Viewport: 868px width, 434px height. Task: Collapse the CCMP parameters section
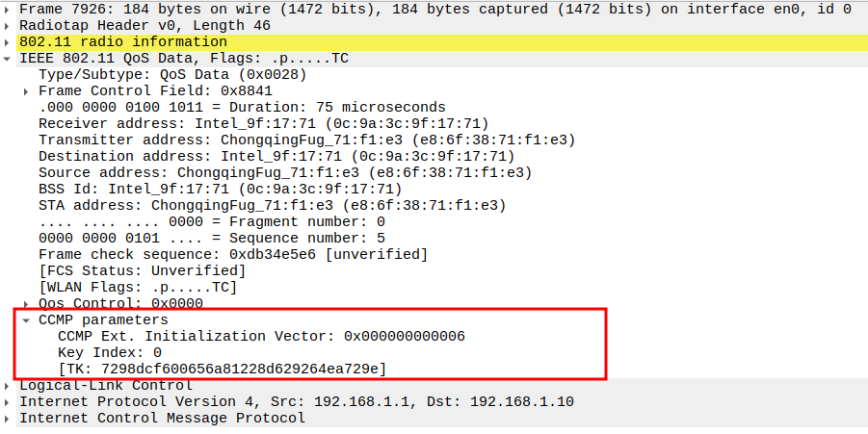pyautogui.click(x=27, y=319)
